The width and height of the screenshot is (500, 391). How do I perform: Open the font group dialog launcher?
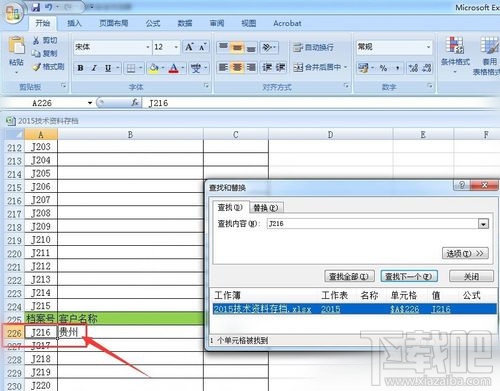[206, 86]
